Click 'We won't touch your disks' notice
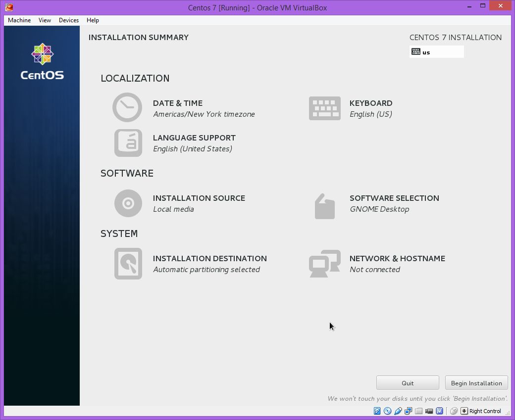Image resolution: width=515 pixels, height=420 pixels. [417, 399]
